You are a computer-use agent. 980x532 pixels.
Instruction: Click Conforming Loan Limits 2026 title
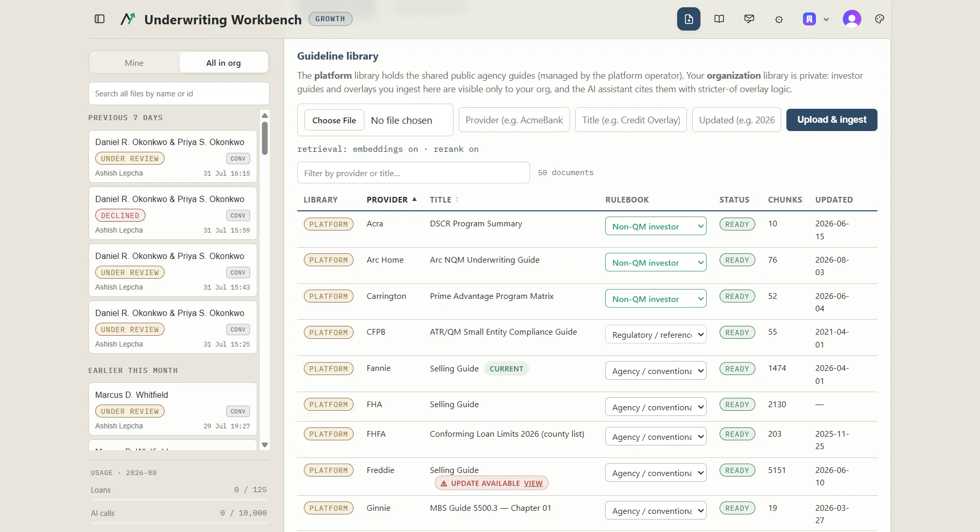tap(507, 434)
